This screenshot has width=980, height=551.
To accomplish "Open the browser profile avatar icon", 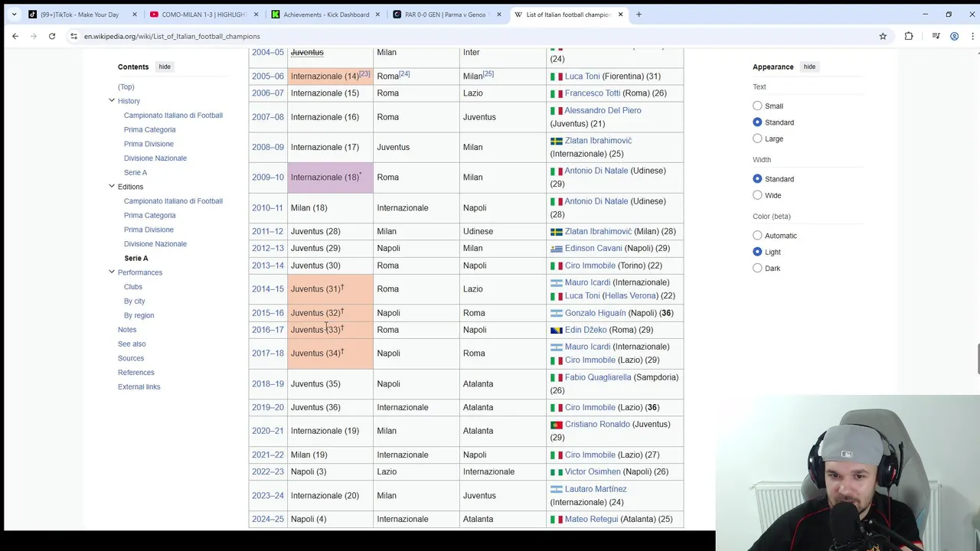I will 955,36.
